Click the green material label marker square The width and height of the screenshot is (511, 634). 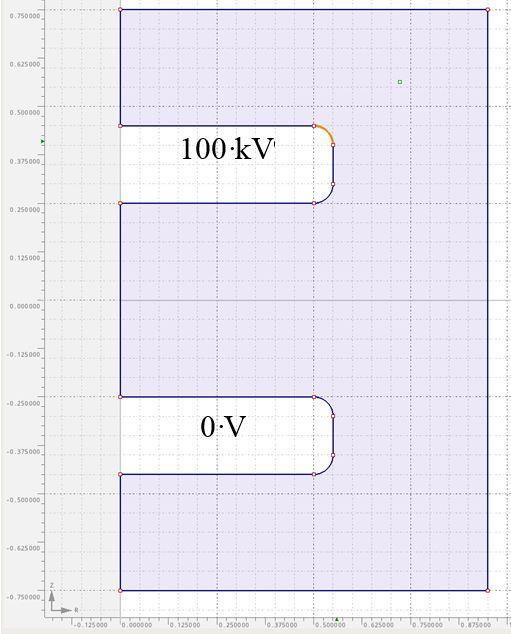tap(400, 82)
